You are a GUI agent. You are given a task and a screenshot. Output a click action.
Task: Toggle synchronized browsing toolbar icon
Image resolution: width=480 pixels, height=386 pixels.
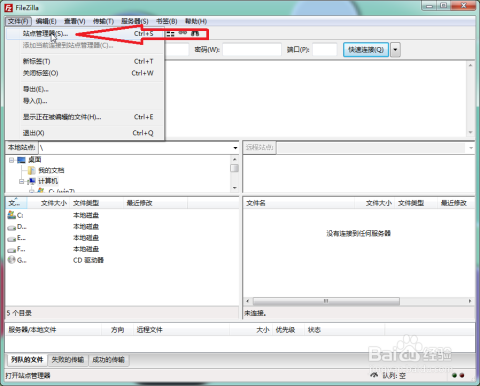pyautogui.click(x=183, y=33)
